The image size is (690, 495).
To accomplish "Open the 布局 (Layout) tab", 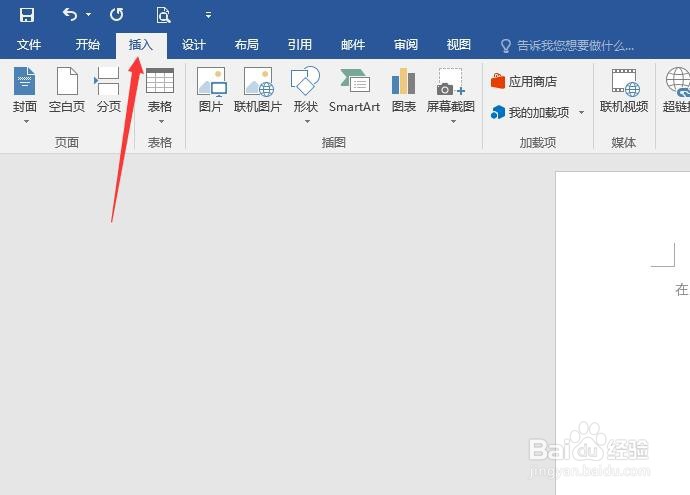I will pyautogui.click(x=246, y=45).
